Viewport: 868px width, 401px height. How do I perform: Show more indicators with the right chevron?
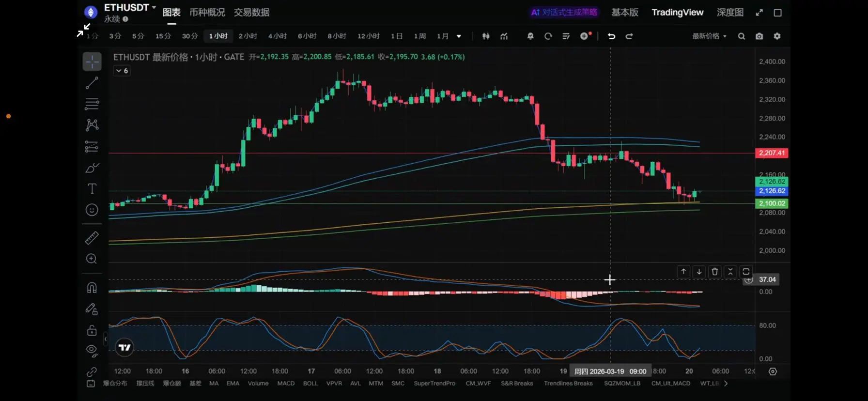click(x=726, y=384)
